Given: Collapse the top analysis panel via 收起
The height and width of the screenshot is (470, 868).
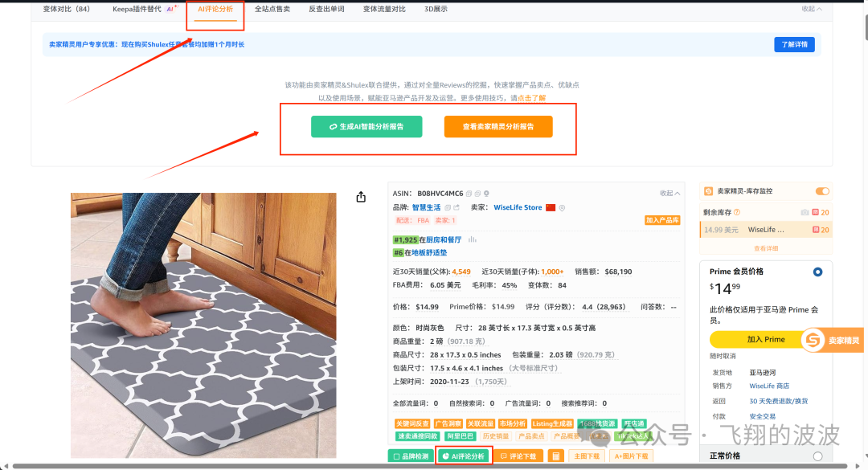Looking at the screenshot, I should tap(812, 9).
